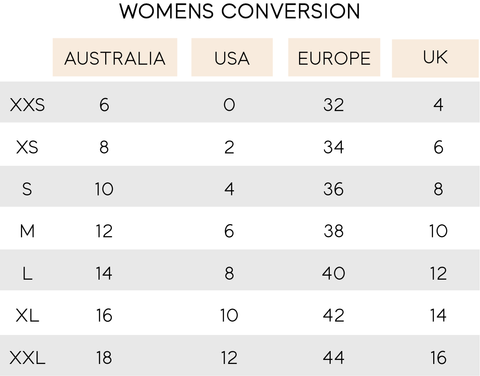Click the WOMENS CONVERSION title
This screenshot has height=376, width=480.
(240, 11)
